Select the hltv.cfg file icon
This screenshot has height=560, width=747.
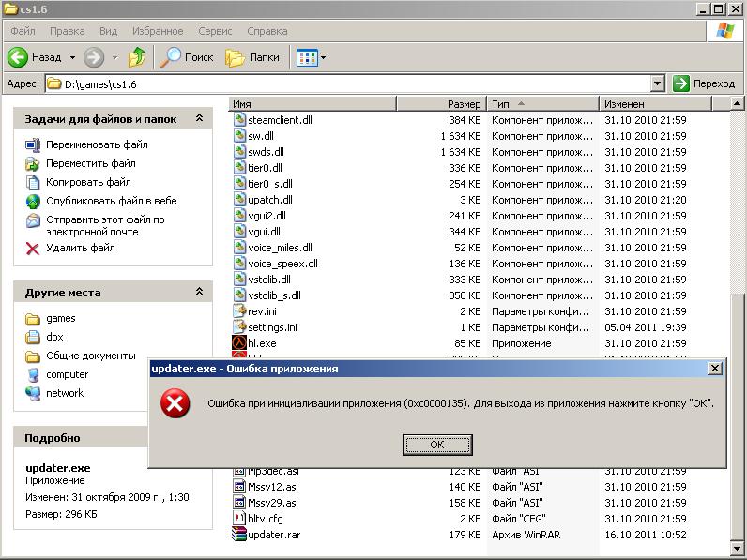click(239, 518)
